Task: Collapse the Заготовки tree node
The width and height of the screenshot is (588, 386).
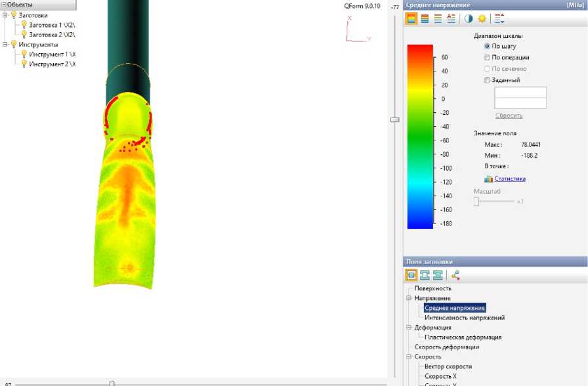Action: (x=5, y=15)
